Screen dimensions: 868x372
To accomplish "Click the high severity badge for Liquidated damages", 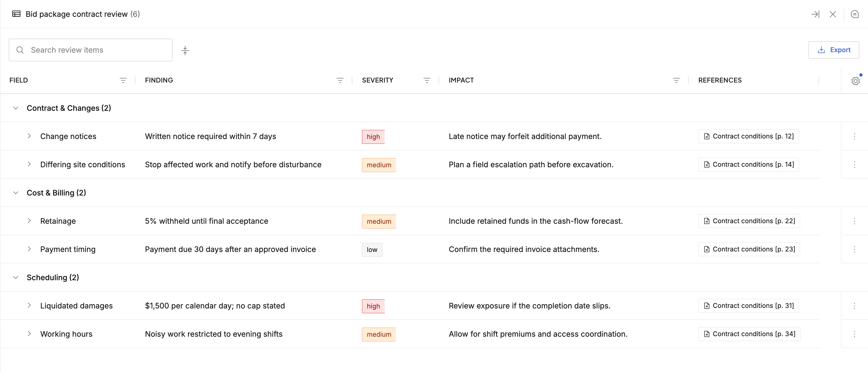I will click(373, 306).
